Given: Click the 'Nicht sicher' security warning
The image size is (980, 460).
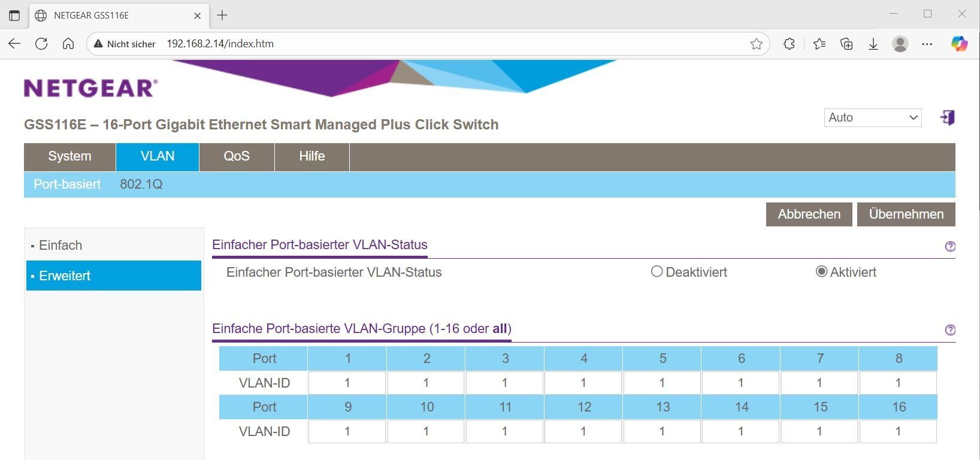Looking at the screenshot, I should coord(125,44).
